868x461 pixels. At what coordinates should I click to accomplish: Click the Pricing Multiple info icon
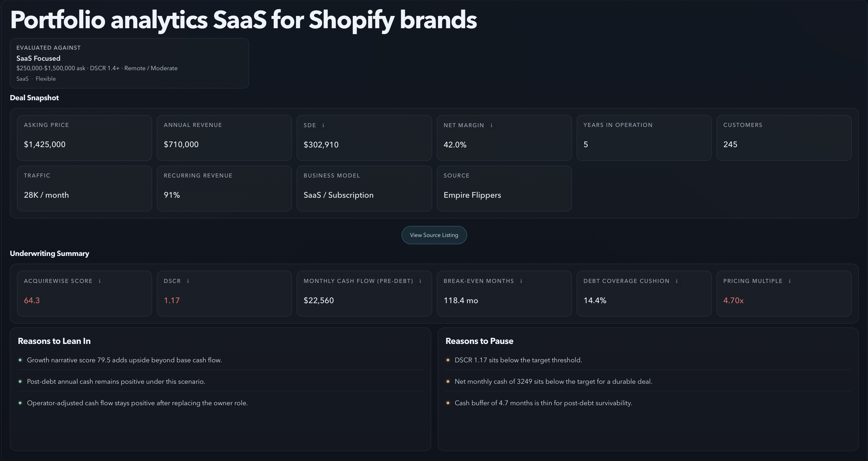[x=789, y=281]
